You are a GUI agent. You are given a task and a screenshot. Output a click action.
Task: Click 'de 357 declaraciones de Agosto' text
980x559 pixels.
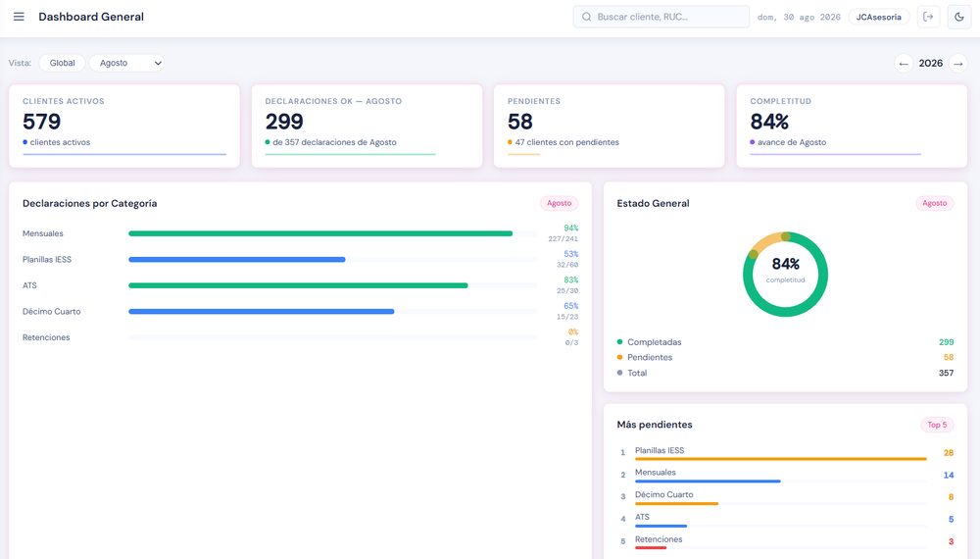334,142
